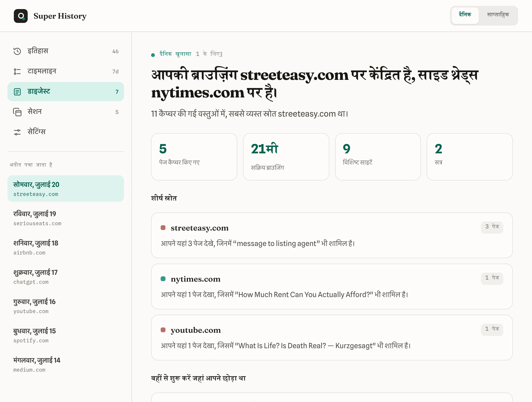This screenshot has width=532, height=402.
Task: Click the टाइमलाइन timeline icon
Action: point(17,71)
